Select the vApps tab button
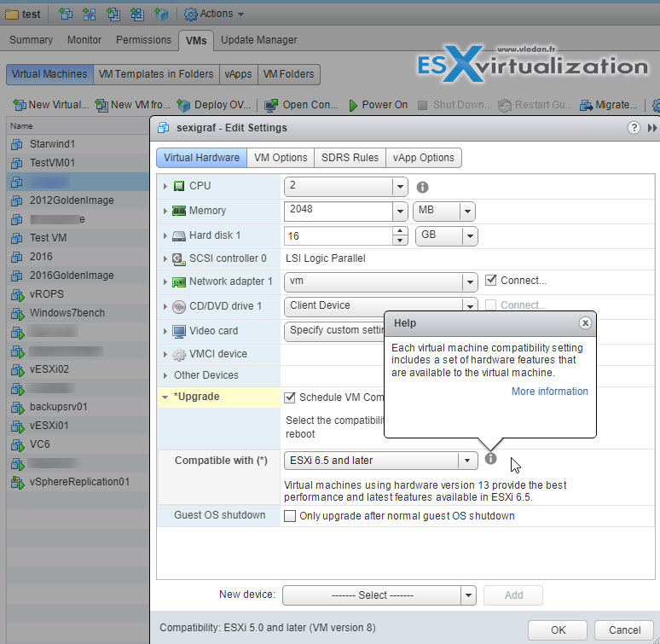The width and height of the screenshot is (660, 644). tap(238, 74)
